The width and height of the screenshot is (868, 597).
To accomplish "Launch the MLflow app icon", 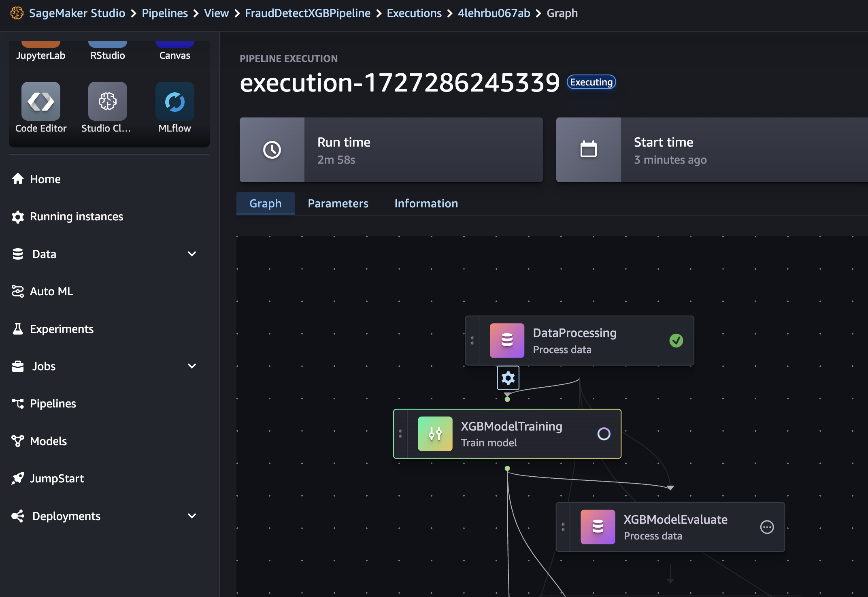I will click(174, 101).
